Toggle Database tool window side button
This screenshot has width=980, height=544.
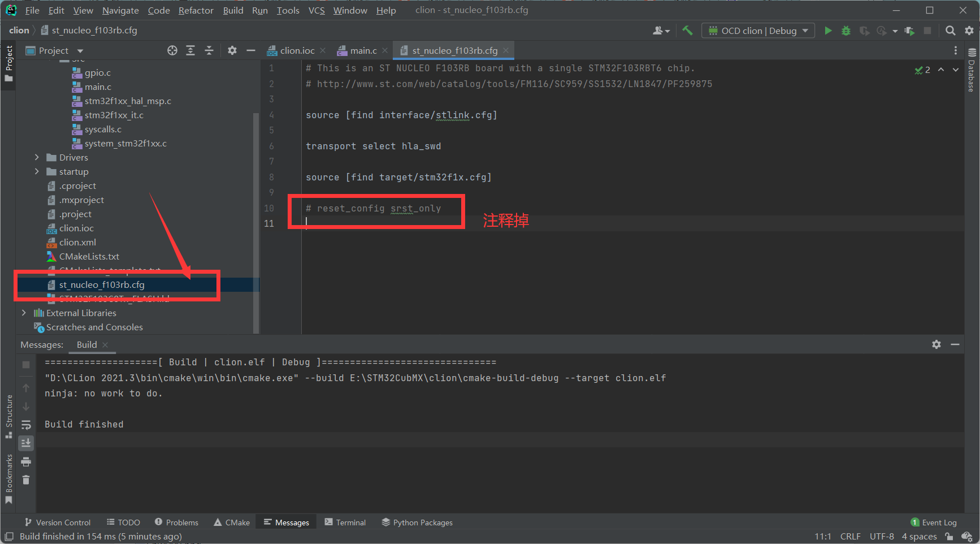pos(972,70)
